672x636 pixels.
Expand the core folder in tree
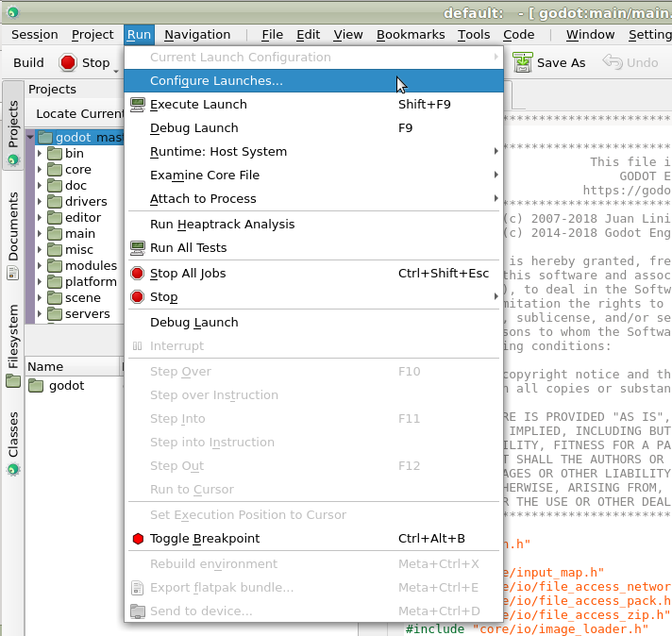[x=40, y=170]
